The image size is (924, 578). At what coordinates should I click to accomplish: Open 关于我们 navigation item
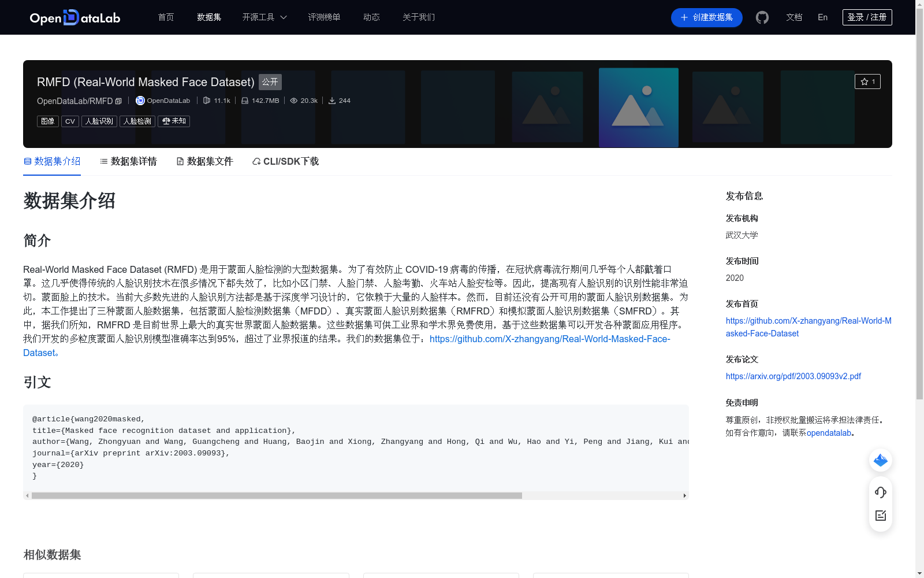419,17
